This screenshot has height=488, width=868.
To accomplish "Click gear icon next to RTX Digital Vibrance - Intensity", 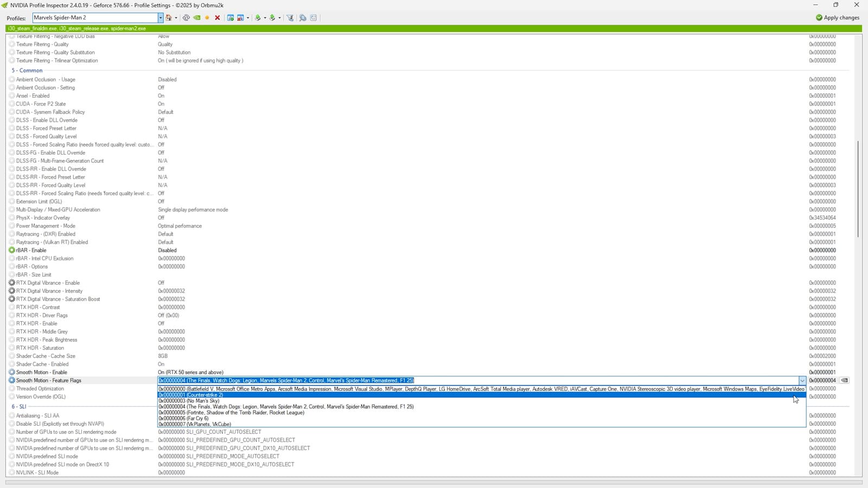I will tap(12, 291).
